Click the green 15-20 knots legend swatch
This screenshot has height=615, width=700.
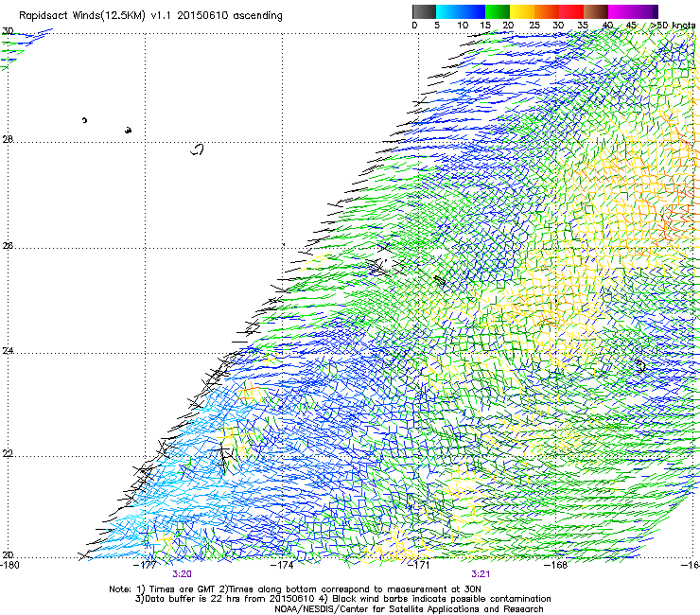click(x=498, y=11)
